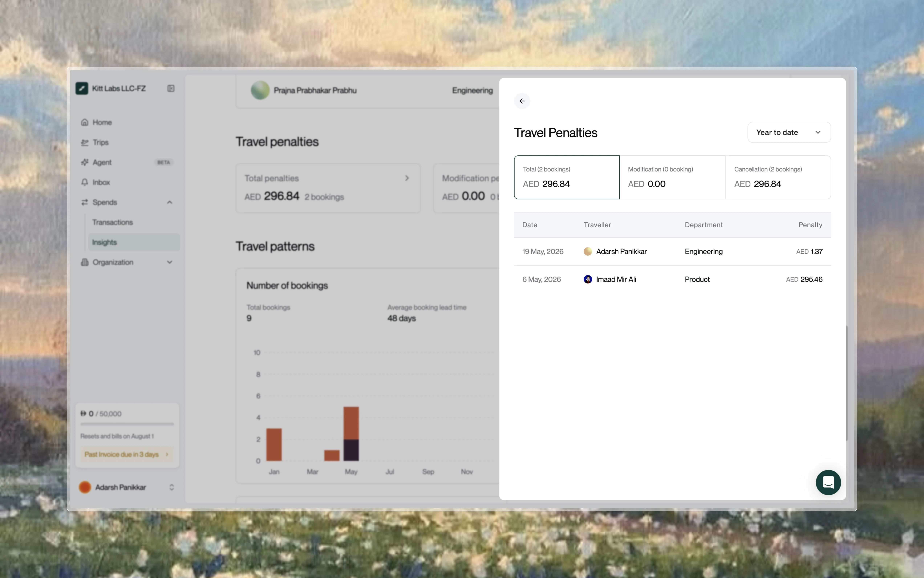Viewport: 924px width, 578px height.
Task: Click the page scrollbar at right edge
Action: [847, 383]
